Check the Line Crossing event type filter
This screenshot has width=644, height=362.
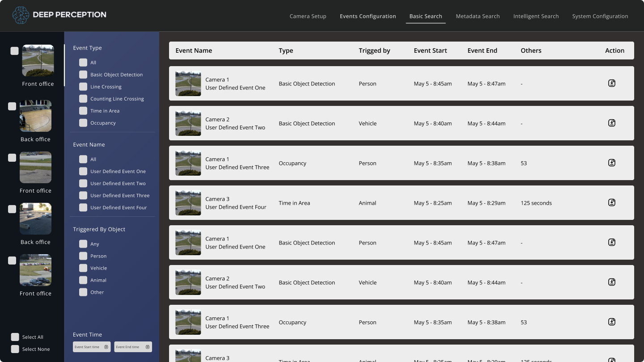[x=83, y=87]
